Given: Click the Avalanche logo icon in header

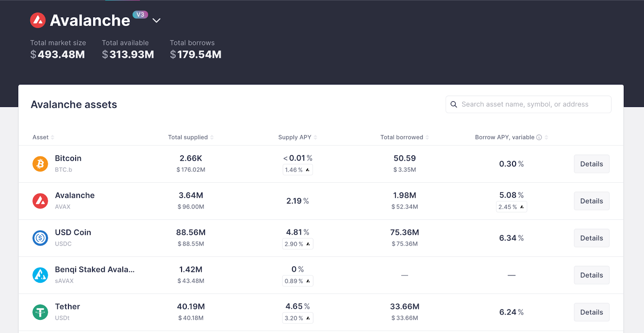Looking at the screenshot, I should click(38, 21).
